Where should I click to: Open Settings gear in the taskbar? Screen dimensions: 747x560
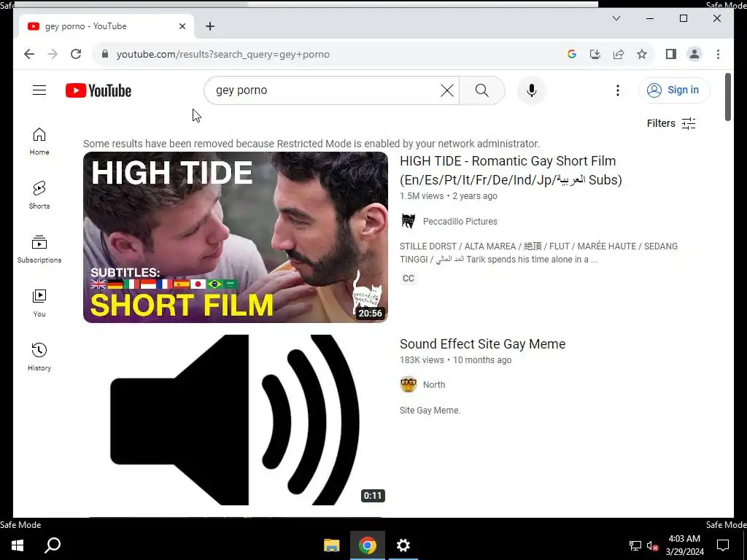(x=403, y=545)
